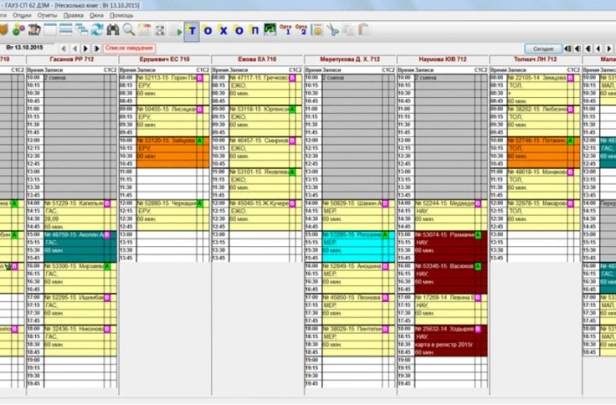Select the orange Зайцева appointment at 10:00
616x405 pixels.
tap(161, 141)
